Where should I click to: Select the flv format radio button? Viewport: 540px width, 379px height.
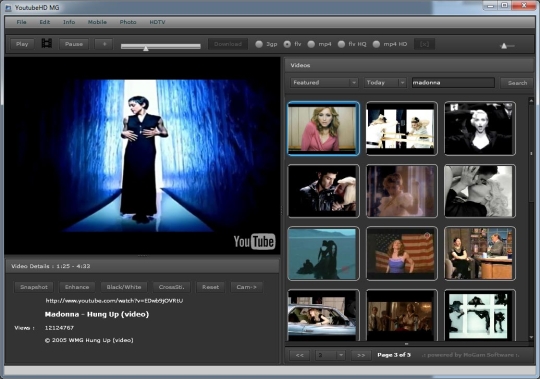coord(287,44)
